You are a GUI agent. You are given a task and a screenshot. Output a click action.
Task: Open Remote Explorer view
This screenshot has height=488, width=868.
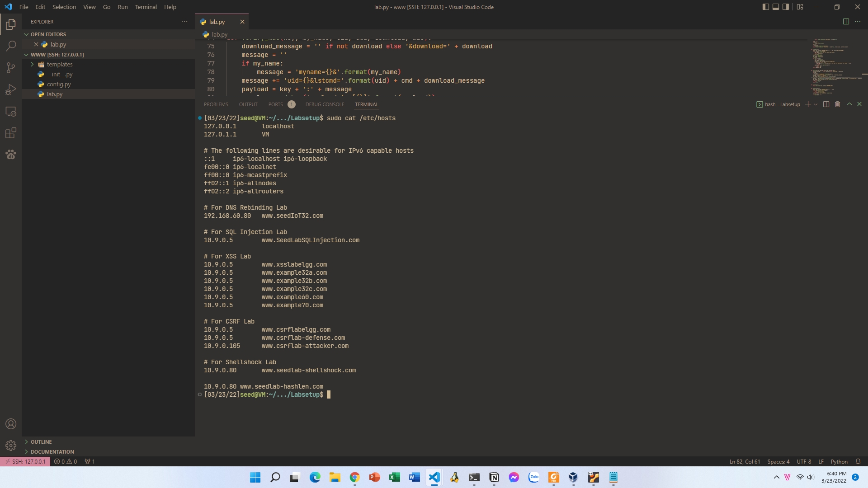(x=11, y=112)
